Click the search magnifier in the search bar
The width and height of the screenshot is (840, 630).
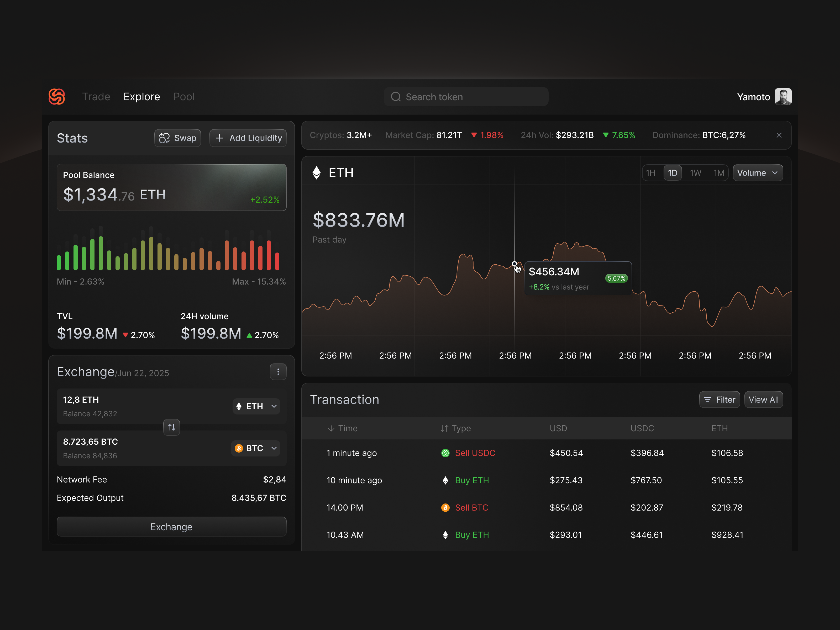396,96
